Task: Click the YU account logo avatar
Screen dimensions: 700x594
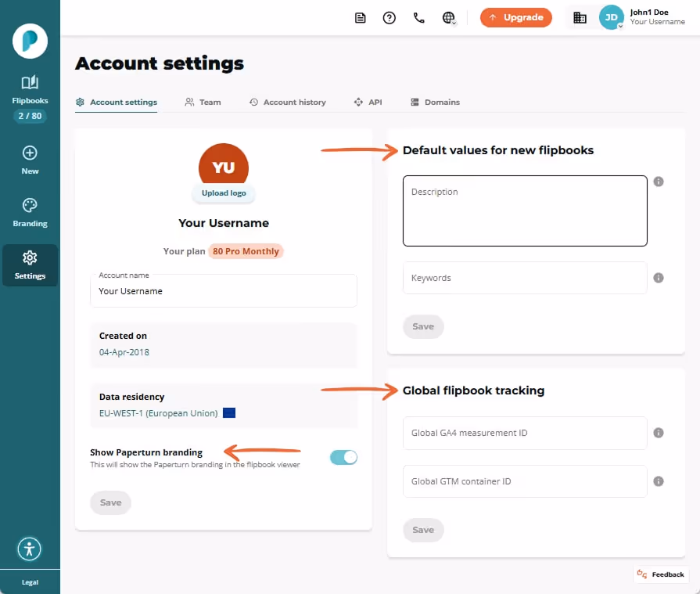Action: (224, 164)
